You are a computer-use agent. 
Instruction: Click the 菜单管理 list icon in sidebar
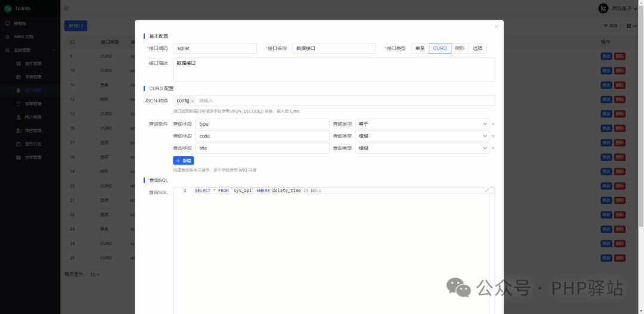[18, 104]
